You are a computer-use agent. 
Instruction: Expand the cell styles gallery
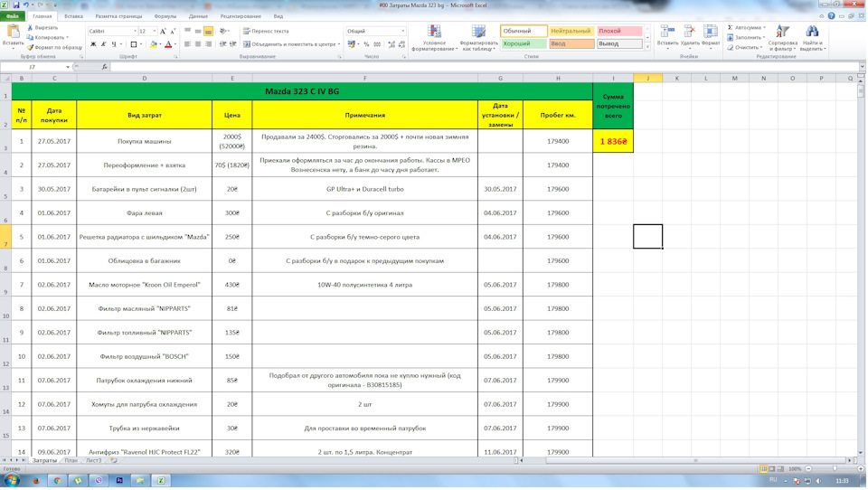647,48
